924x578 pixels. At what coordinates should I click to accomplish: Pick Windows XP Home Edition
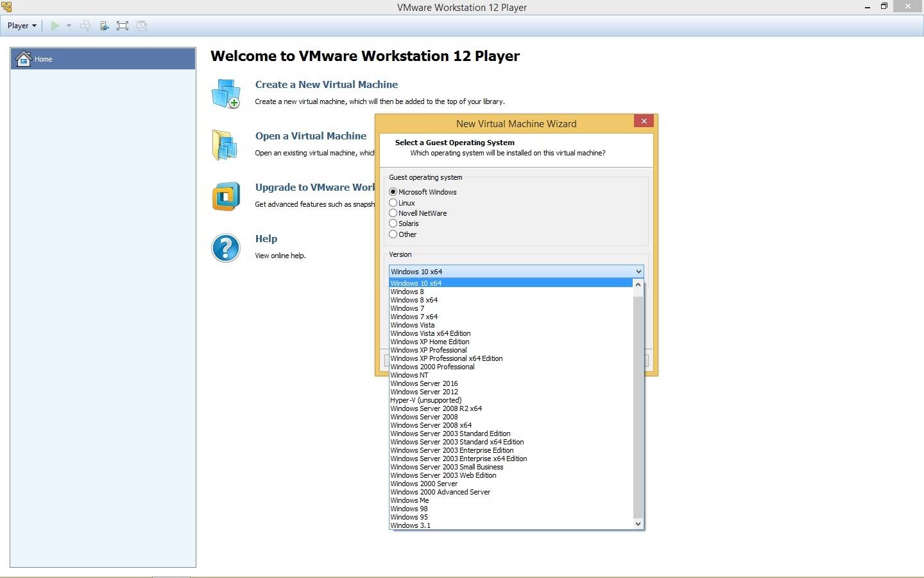click(x=511, y=342)
